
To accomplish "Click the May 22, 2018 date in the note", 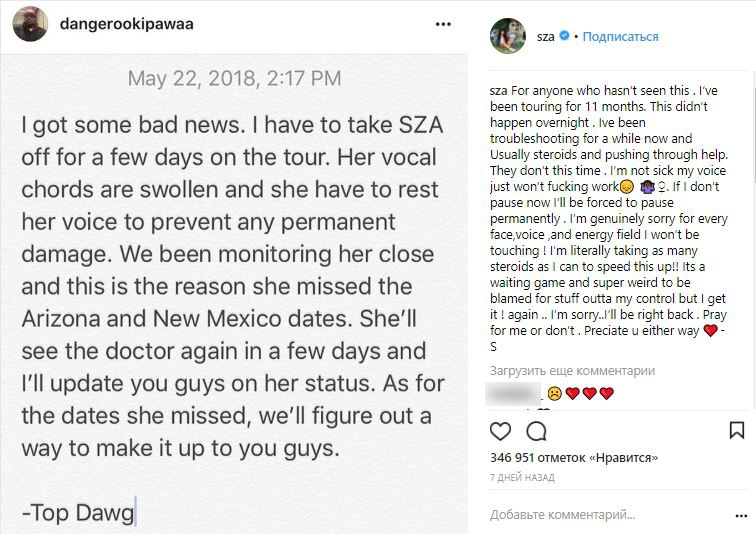I will tap(234, 78).
